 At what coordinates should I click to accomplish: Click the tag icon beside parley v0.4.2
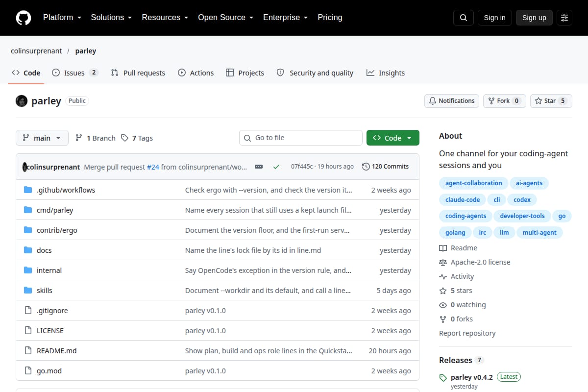[x=443, y=378]
